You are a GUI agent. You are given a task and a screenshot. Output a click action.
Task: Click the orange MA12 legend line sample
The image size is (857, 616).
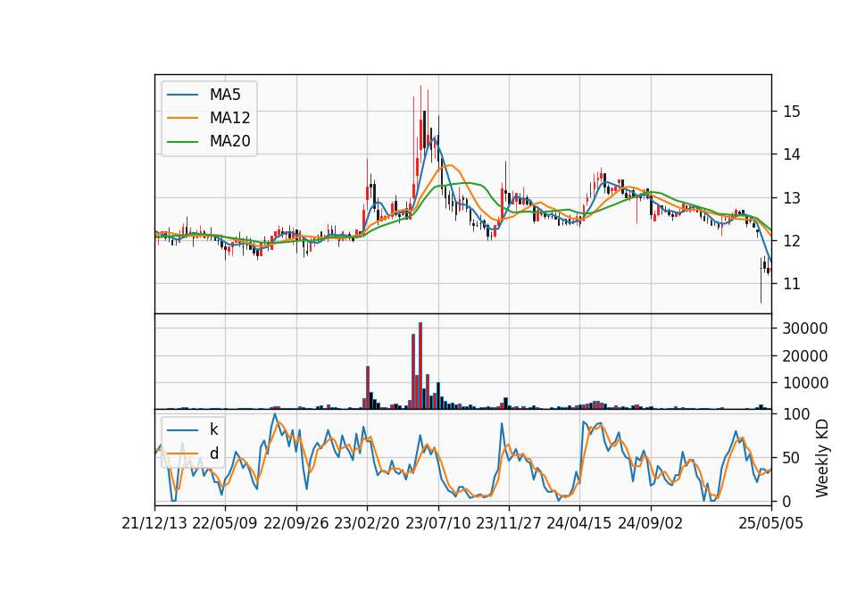click(x=182, y=118)
